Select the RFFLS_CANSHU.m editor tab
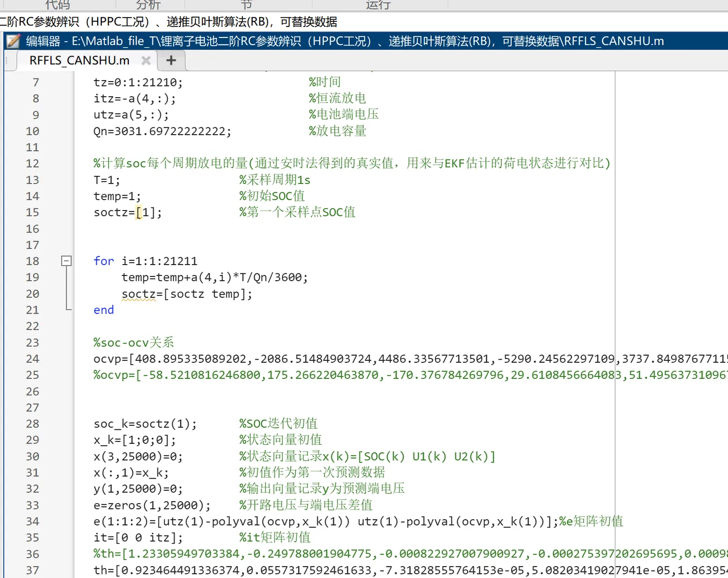This screenshot has width=728, height=578. (x=79, y=60)
